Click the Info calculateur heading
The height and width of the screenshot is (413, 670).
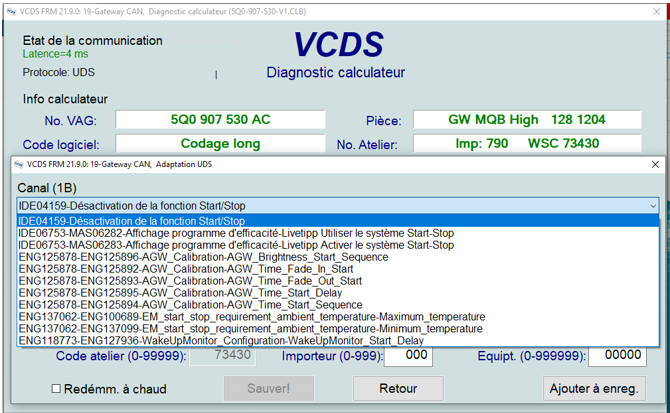(65, 99)
